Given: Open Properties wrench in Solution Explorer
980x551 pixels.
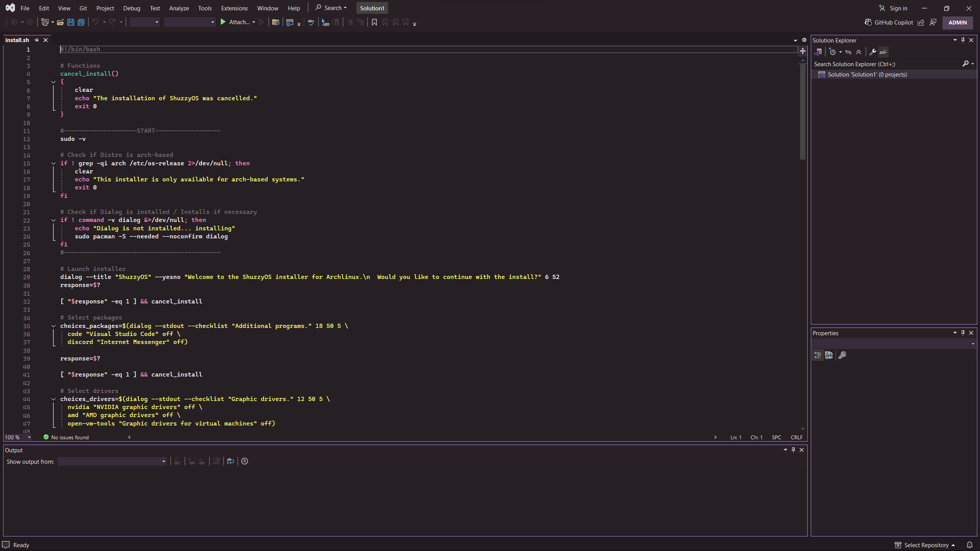Looking at the screenshot, I should coord(873,52).
